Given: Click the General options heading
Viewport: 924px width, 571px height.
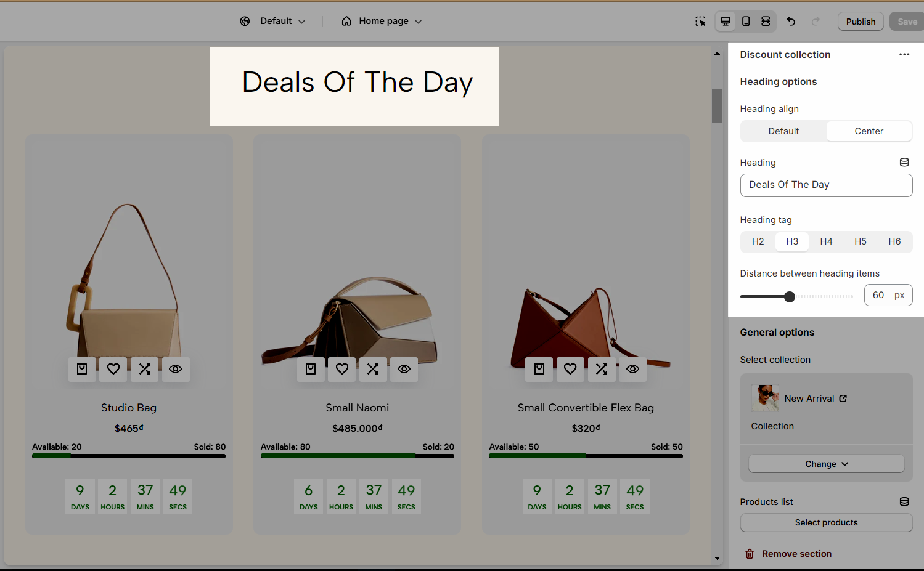Looking at the screenshot, I should coord(777,332).
